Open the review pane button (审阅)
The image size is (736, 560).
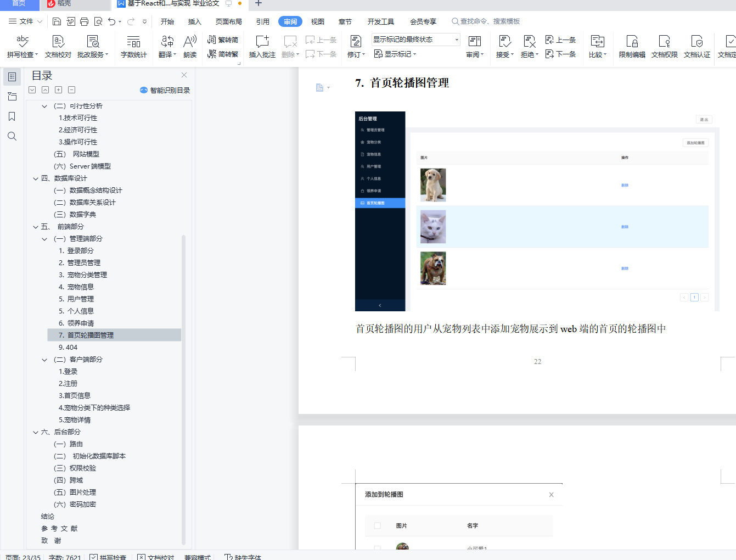coord(475,47)
